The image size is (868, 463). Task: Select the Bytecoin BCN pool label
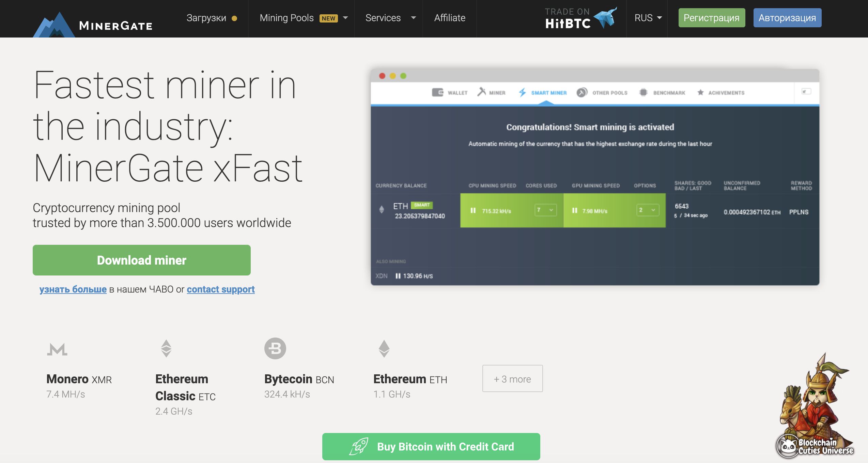pyautogui.click(x=299, y=379)
